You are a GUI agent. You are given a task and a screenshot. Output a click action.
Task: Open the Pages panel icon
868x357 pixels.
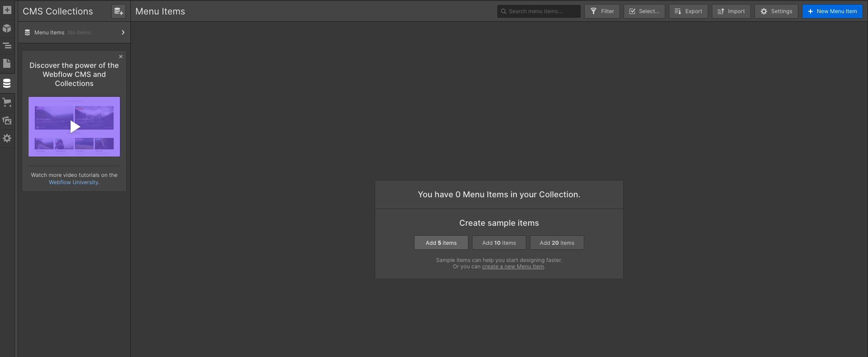[7, 63]
